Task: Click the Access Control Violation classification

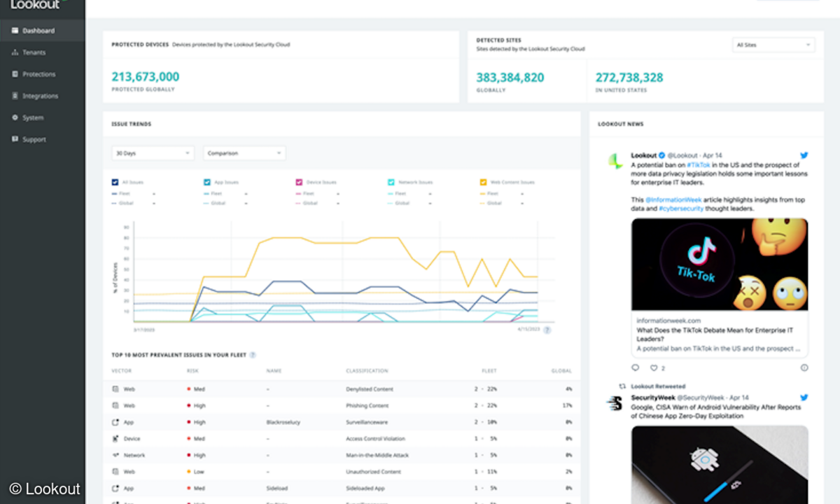Action: pos(374,438)
